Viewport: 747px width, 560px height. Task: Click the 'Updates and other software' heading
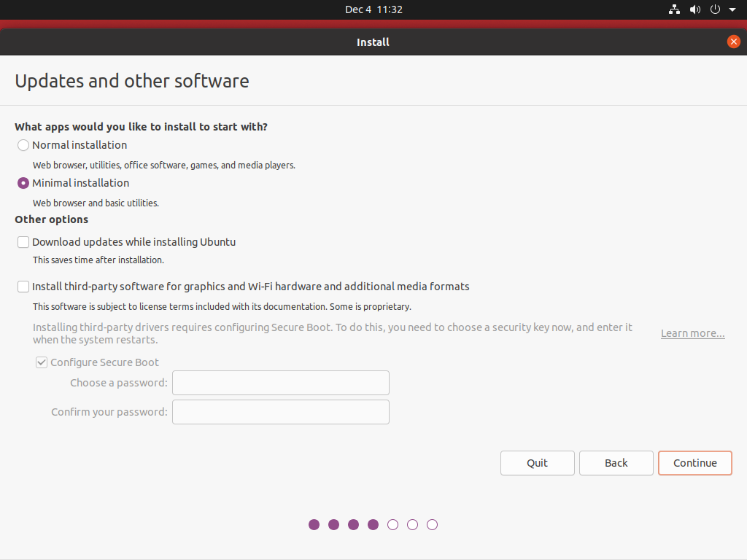(x=132, y=81)
